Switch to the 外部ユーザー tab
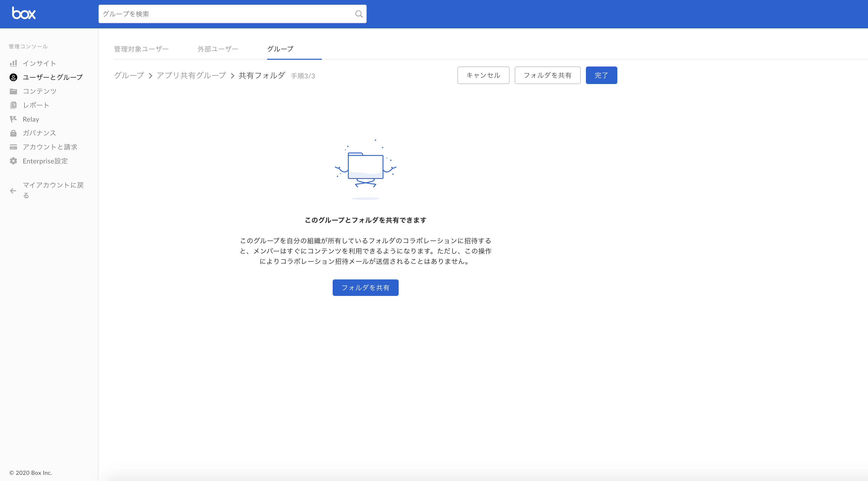 [218, 49]
